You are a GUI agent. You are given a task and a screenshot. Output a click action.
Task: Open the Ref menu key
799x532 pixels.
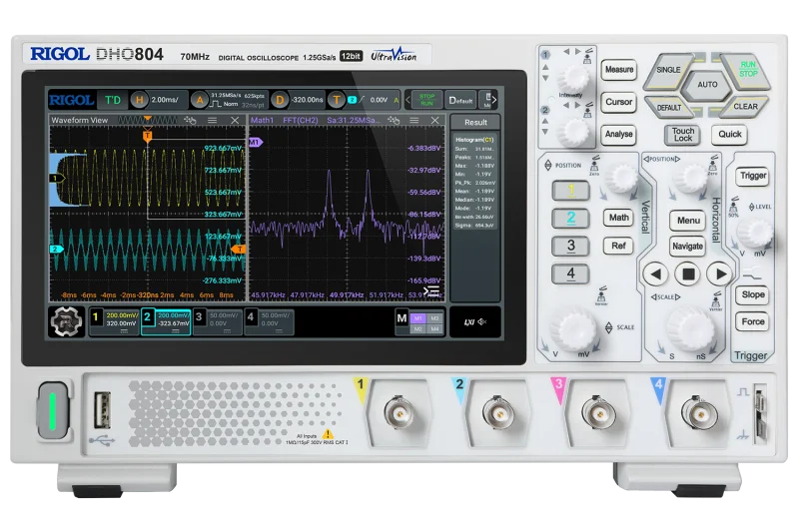[x=618, y=246]
